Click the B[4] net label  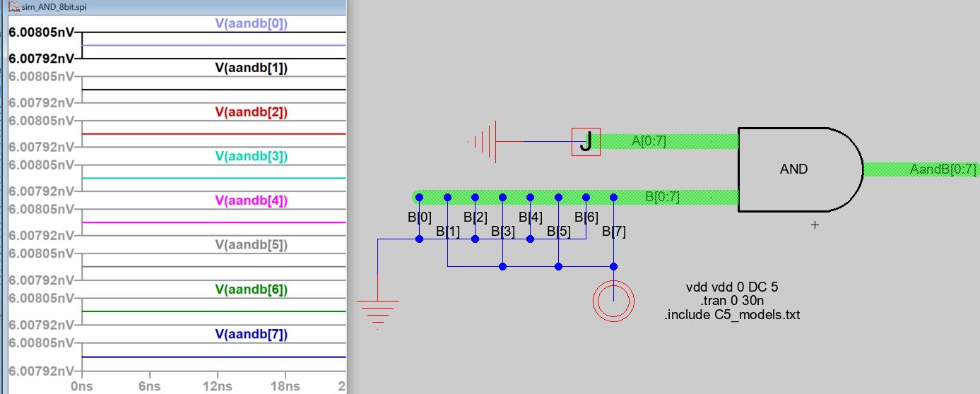pyautogui.click(x=531, y=217)
